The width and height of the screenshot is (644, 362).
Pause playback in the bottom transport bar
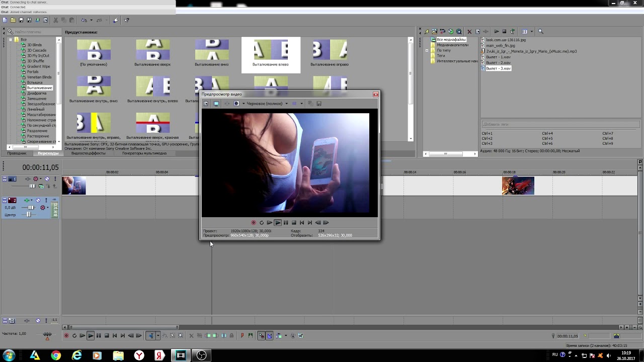point(99,336)
